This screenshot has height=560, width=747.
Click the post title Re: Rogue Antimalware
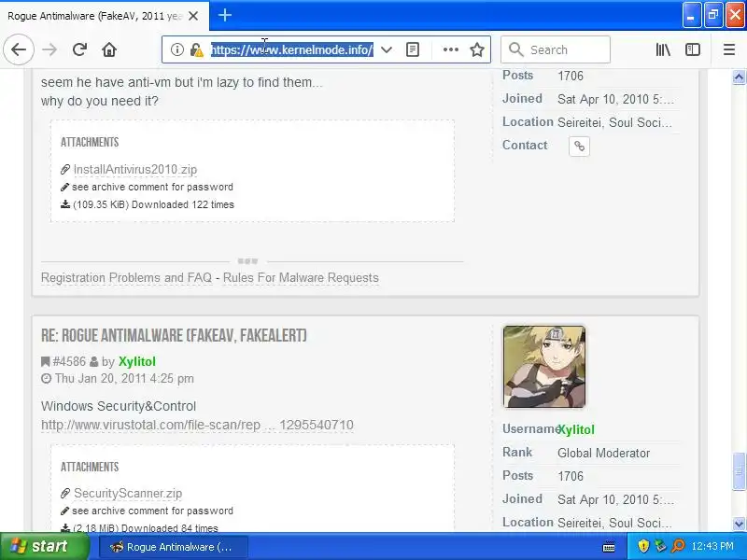[x=174, y=336]
